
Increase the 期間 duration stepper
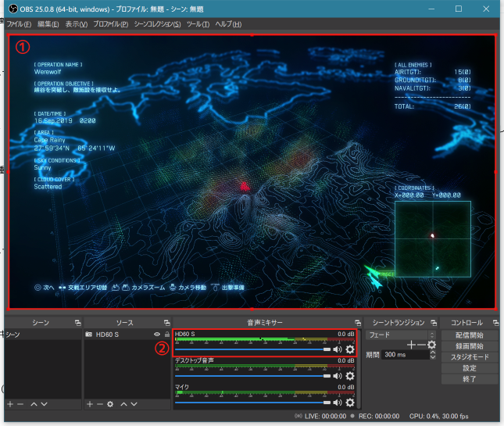[433, 353]
